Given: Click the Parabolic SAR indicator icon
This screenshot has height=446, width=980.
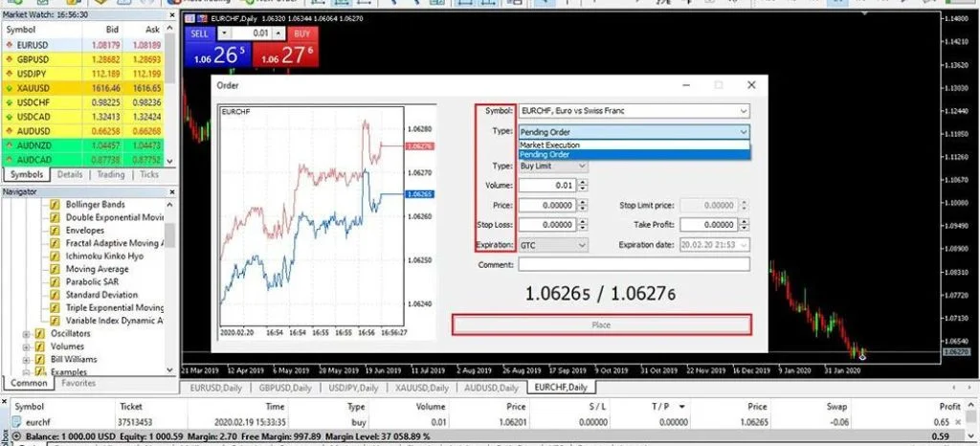Looking at the screenshot, I should pyautogui.click(x=56, y=282).
